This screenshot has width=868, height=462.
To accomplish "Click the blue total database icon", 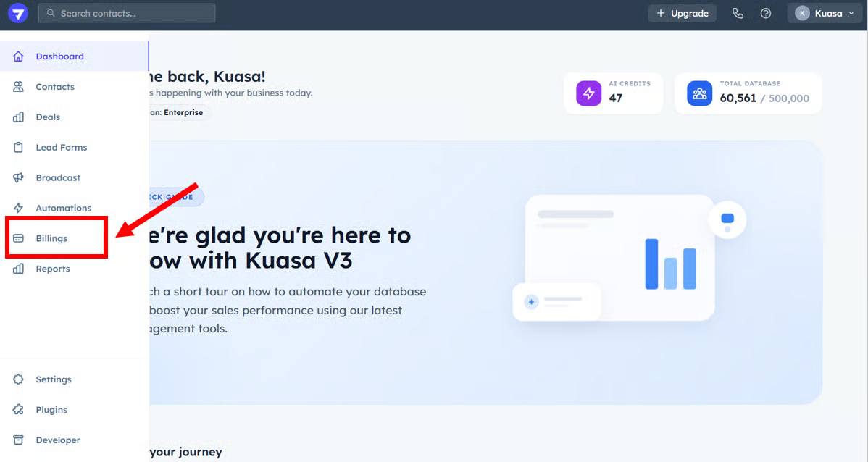I will (x=699, y=93).
